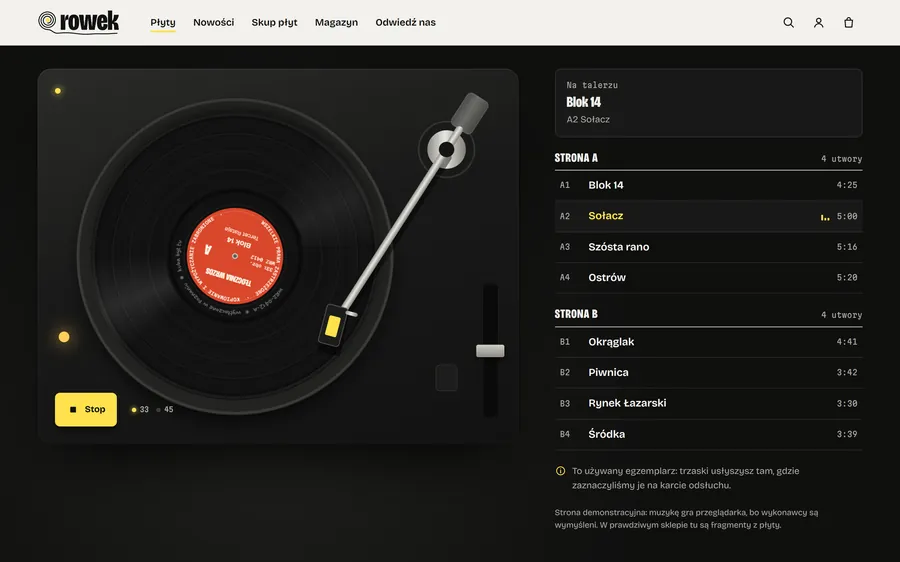The width and height of the screenshot is (900, 562).
Task: Go to Skup płyt page
Action: coord(274,22)
